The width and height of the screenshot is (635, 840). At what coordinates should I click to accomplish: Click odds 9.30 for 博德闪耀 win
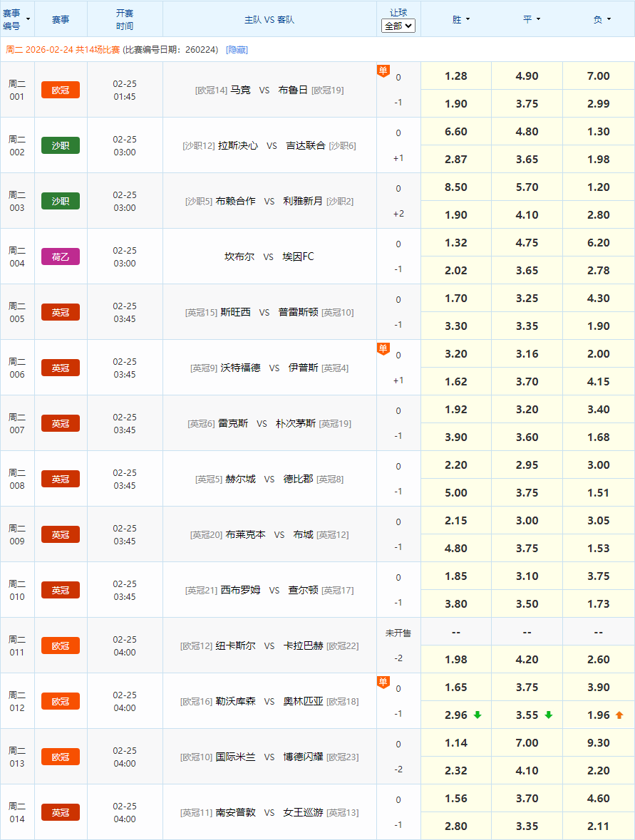pyautogui.click(x=597, y=742)
